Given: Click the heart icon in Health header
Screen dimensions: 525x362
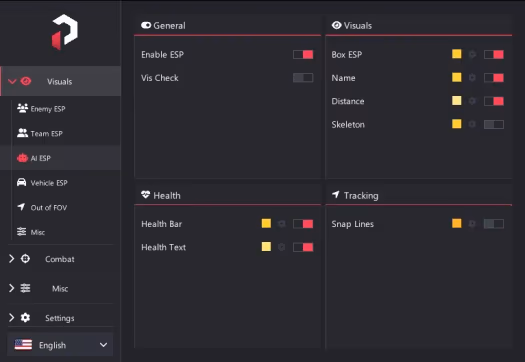Looking at the screenshot, I should pyautogui.click(x=146, y=195).
